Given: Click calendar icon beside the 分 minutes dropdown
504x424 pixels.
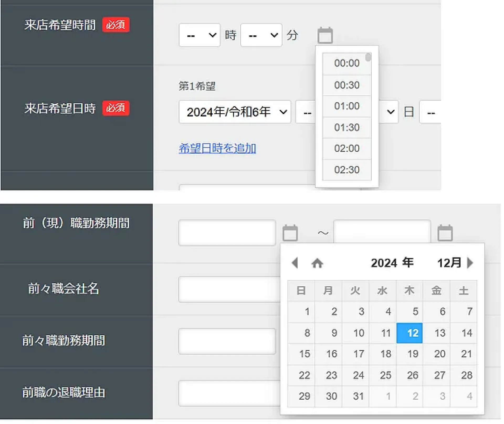Looking at the screenshot, I should (x=325, y=35).
